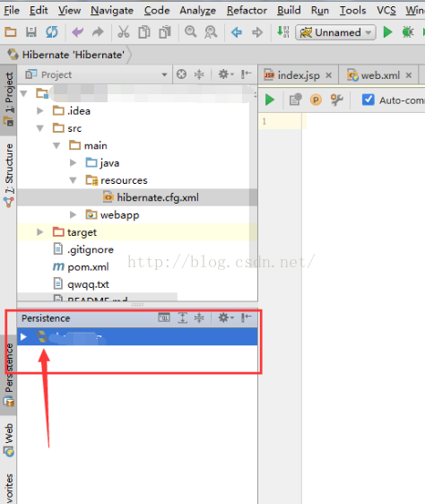
Task: Click the 1: Project side tab
Action: [9, 100]
